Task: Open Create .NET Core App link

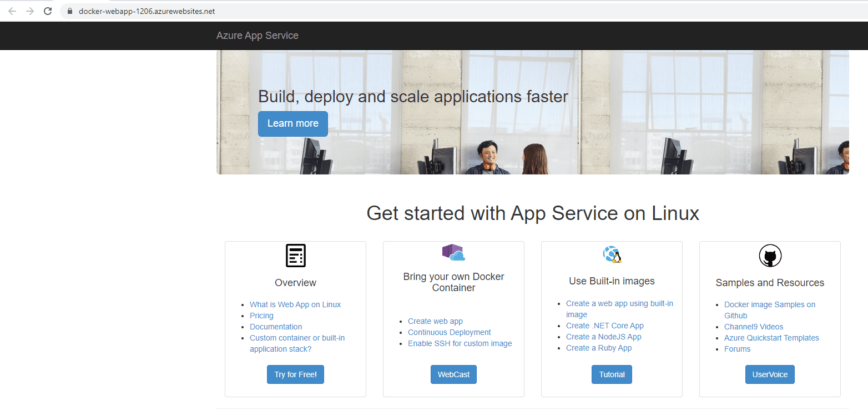Action: point(605,326)
